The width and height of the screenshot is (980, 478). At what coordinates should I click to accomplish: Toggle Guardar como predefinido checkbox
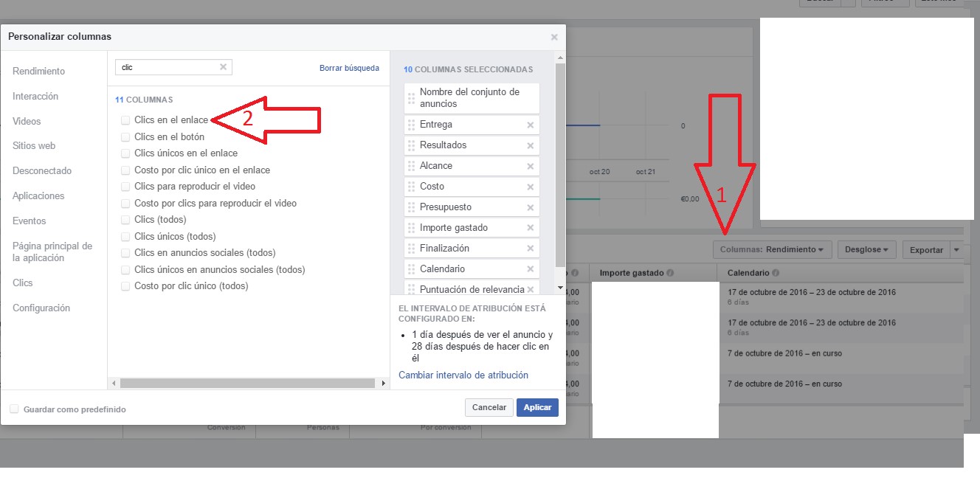(x=14, y=409)
